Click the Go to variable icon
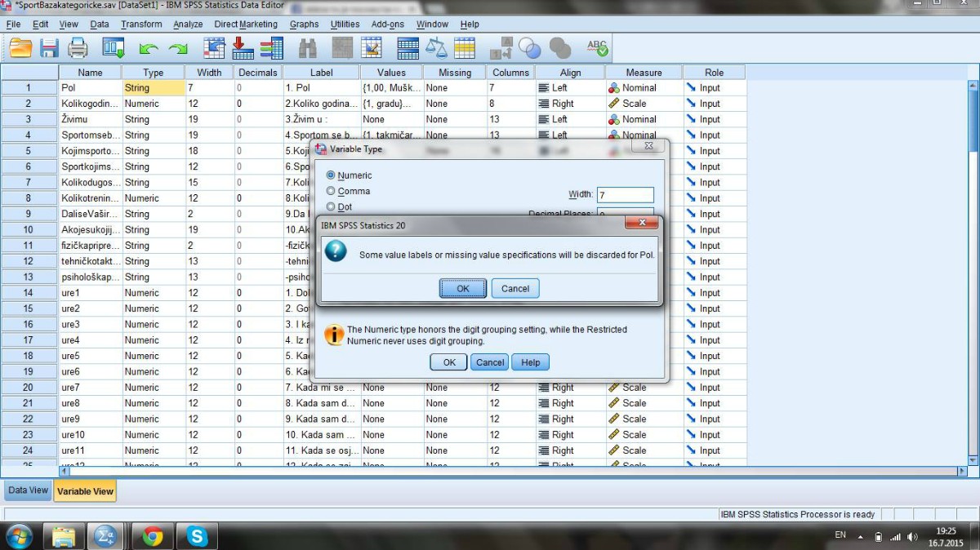Viewport: 980px width, 550px height. tap(243, 48)
